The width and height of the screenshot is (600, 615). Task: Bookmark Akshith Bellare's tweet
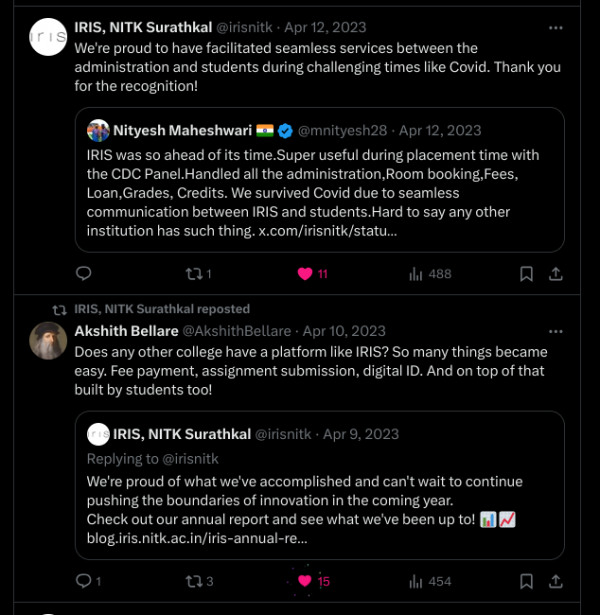tap(526, 581)
